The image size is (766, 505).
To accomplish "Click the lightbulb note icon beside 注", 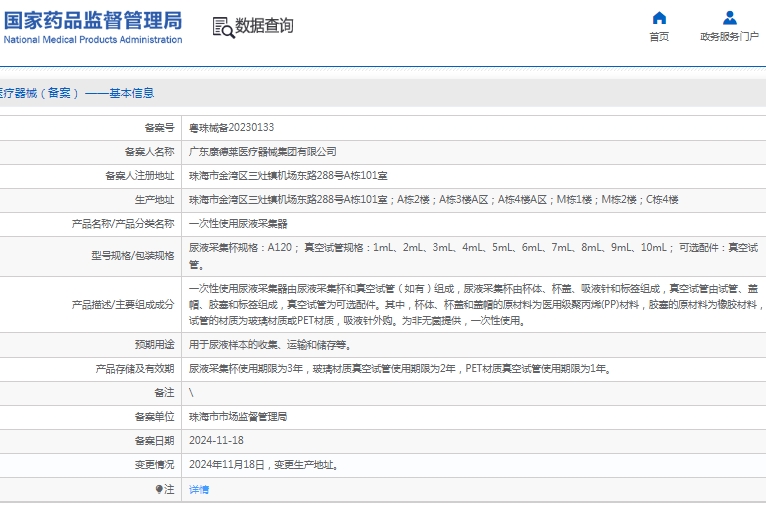I will pyautogui.click(x=159, y=489).
